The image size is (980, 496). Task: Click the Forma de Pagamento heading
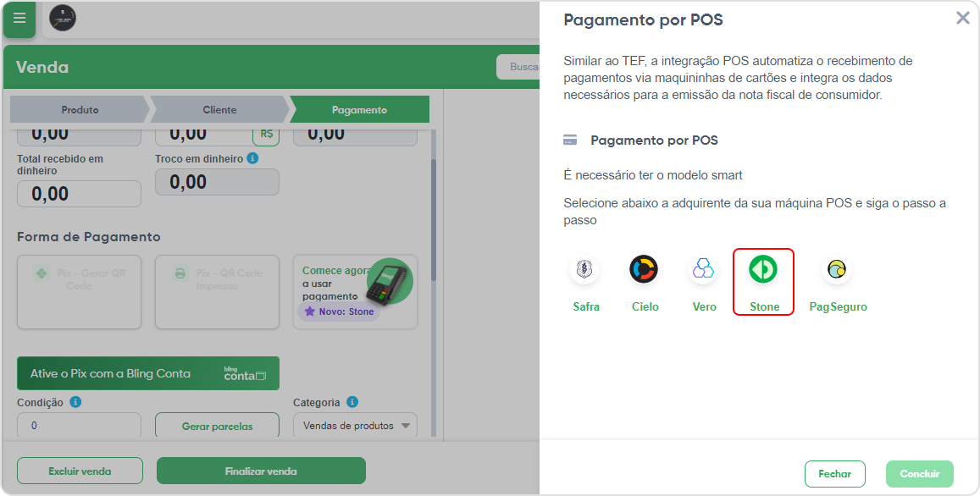[89, 237]
